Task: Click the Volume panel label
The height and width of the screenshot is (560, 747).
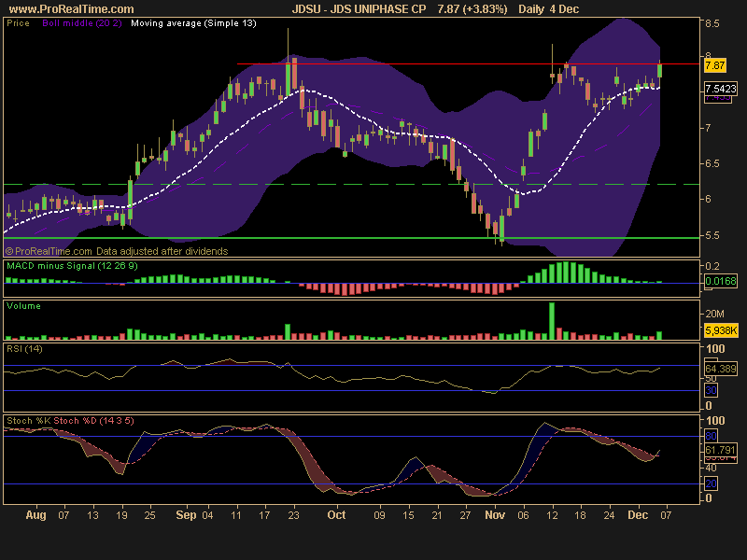Action: click(x=23, y=306)
